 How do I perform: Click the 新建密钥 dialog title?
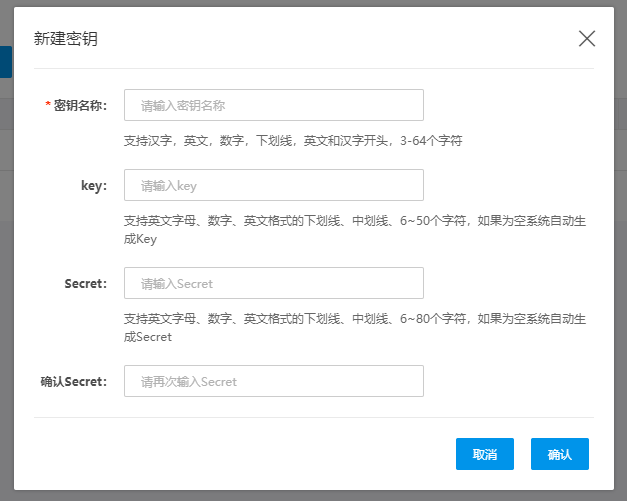point(66,39)
